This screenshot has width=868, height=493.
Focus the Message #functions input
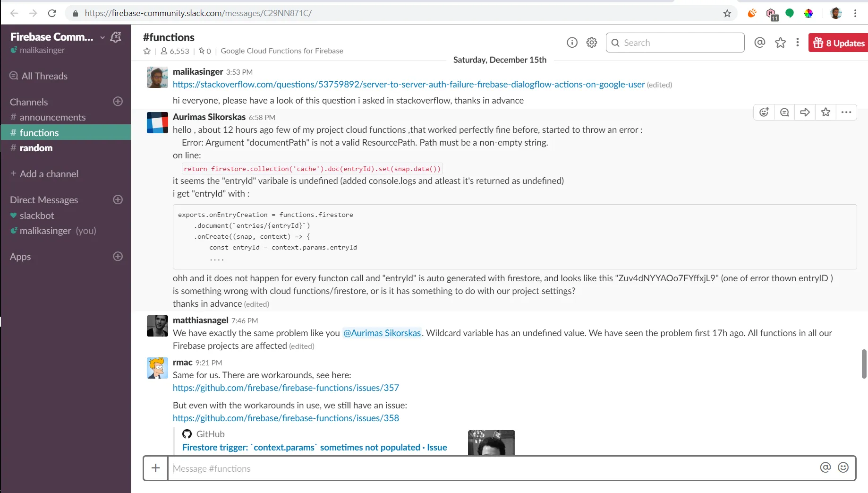(x=493, y=468)
